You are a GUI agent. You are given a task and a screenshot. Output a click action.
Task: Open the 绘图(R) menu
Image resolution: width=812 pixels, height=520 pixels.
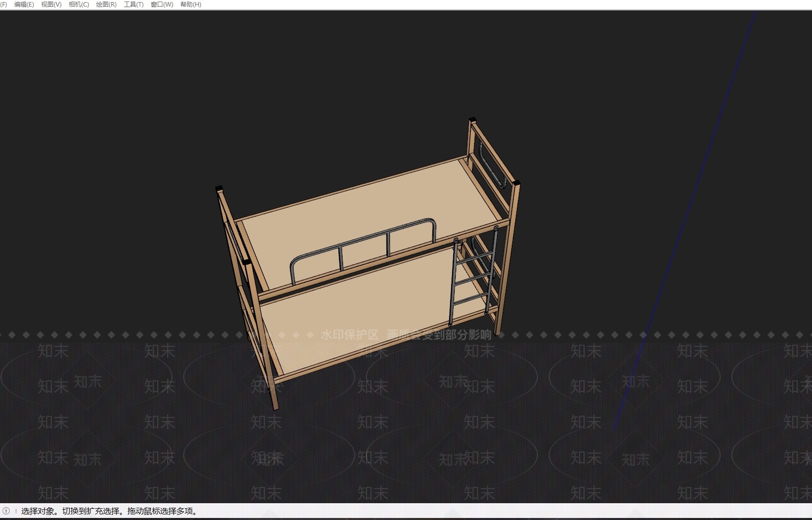coord(106,5)
